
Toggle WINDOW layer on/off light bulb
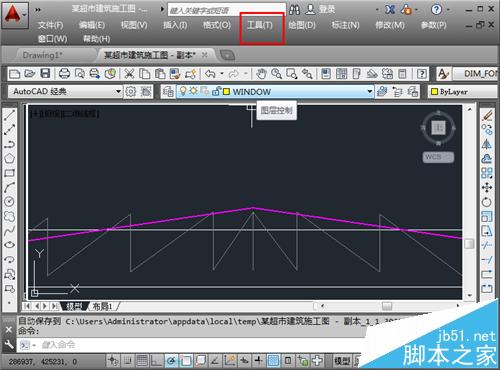pyautogui.click(x=183, y=91)
